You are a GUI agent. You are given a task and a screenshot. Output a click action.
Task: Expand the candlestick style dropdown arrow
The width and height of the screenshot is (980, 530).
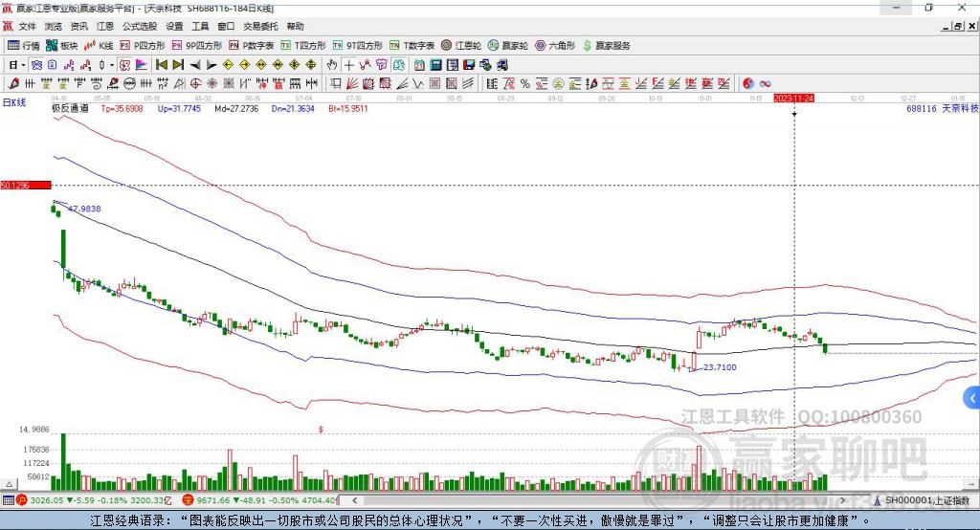point(112,65)
